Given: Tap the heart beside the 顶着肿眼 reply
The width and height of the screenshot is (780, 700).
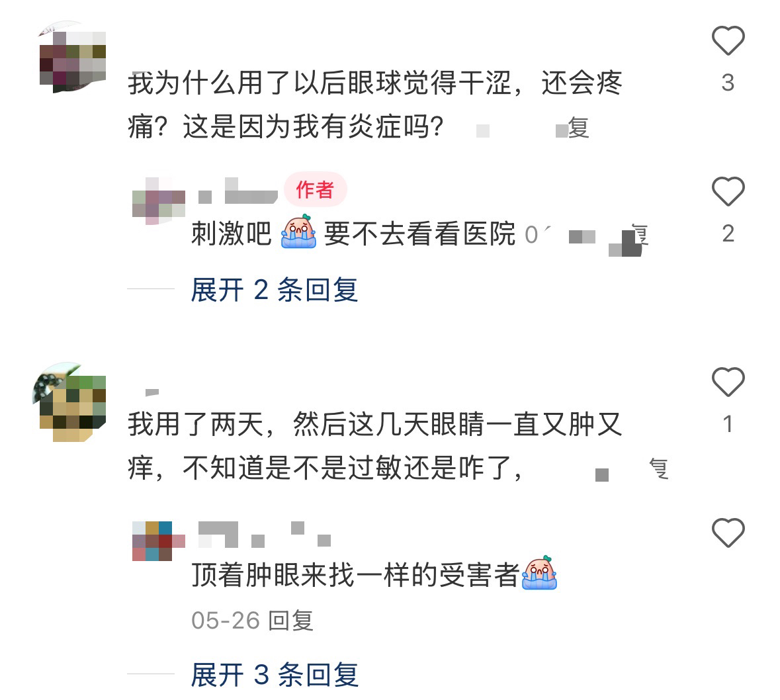Looking at the screenshot, I should (x=728, y=533).
